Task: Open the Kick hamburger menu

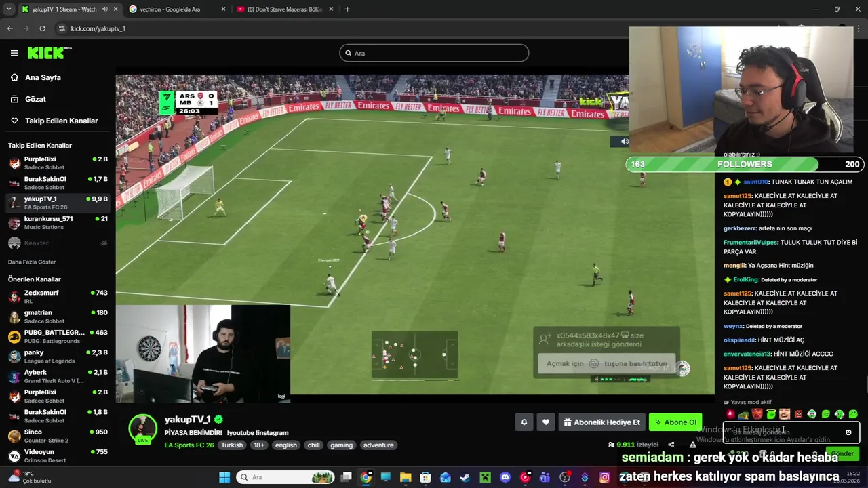Action: [14, 53]
